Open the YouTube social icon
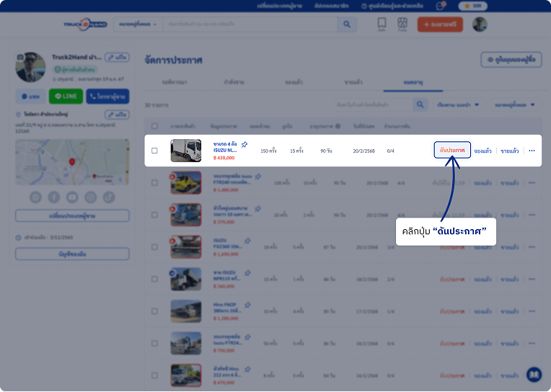Image resolution: width=551 pixels, height=392 pixels. point(72,197)
